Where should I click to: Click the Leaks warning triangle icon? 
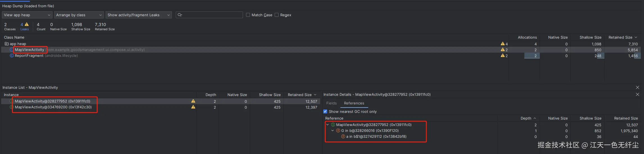pos(27,24)
